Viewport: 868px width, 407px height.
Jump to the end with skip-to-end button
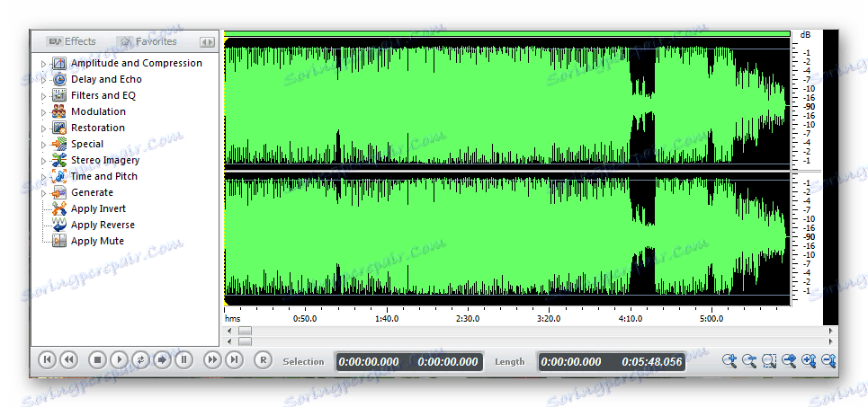(x=234, y=360)
